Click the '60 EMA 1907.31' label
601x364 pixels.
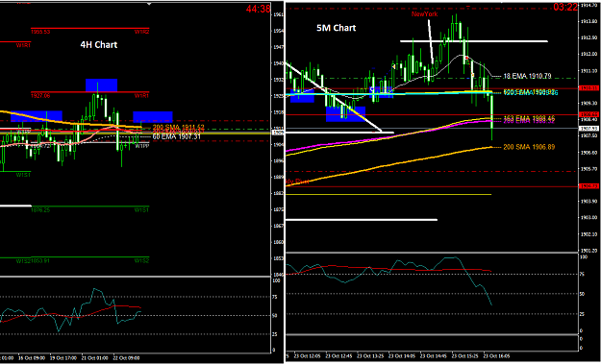pyautogui.click(x=176, y=136)
